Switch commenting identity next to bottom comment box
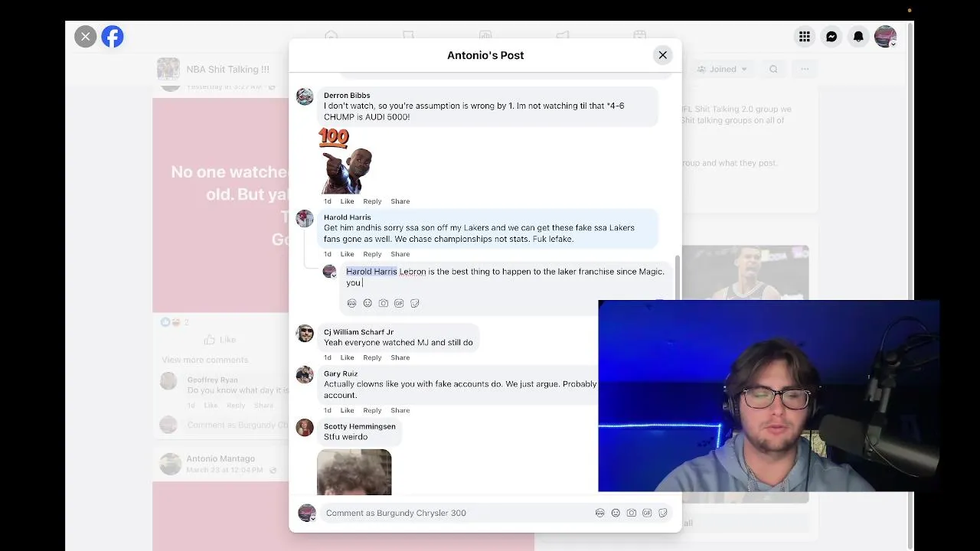 (x=307, y=514)
